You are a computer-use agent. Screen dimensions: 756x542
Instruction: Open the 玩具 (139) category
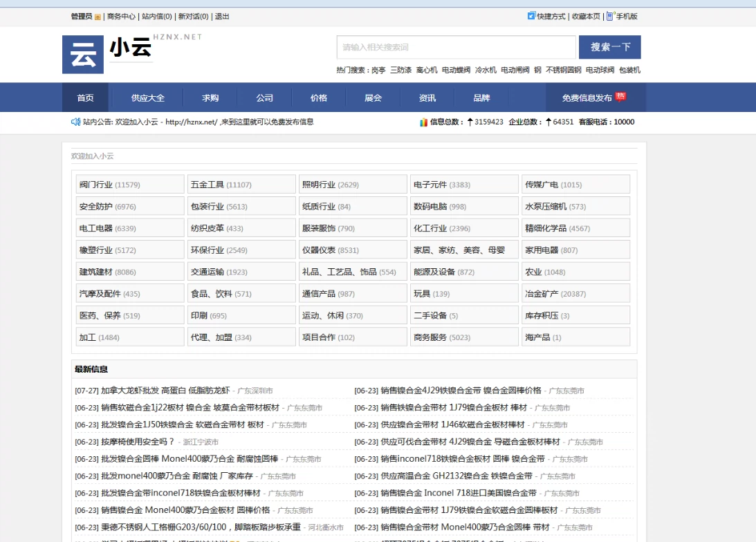464,293
